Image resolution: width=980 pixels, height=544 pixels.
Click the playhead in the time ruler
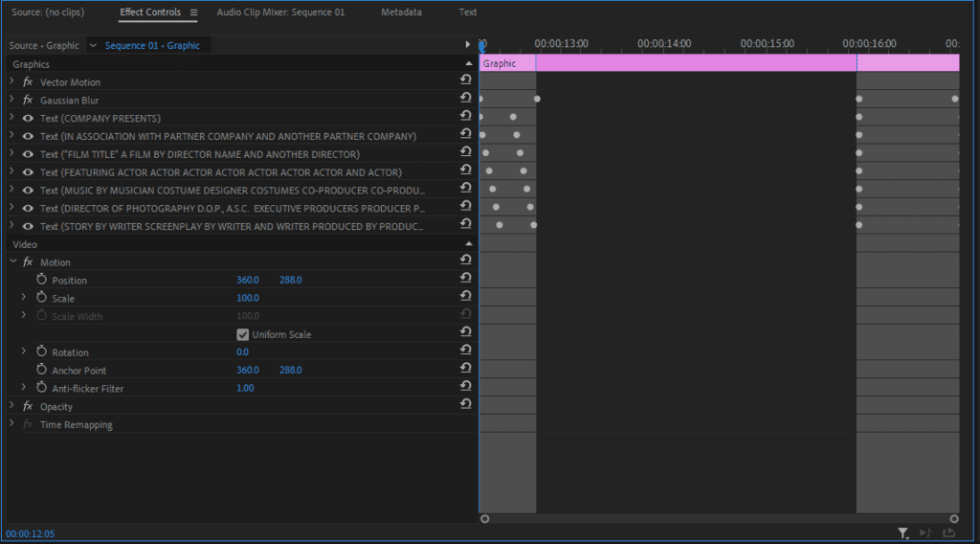tap(482, 46)
